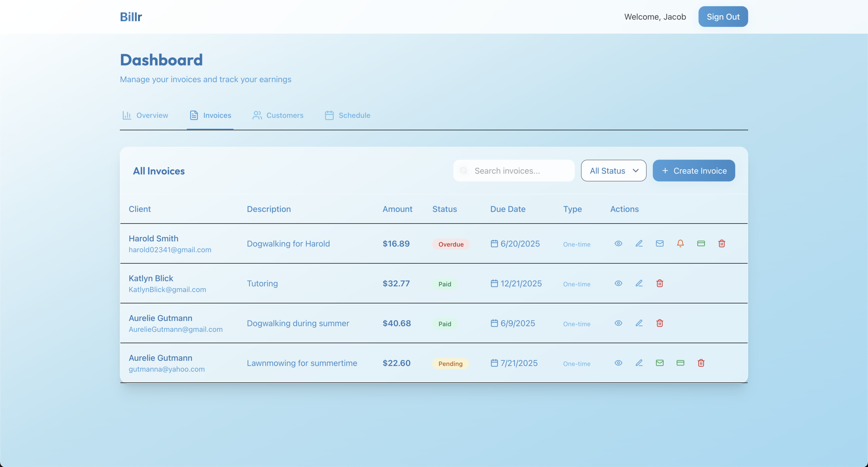Delete Harold Smith's Dogwalking invoice

click(721, 243)
